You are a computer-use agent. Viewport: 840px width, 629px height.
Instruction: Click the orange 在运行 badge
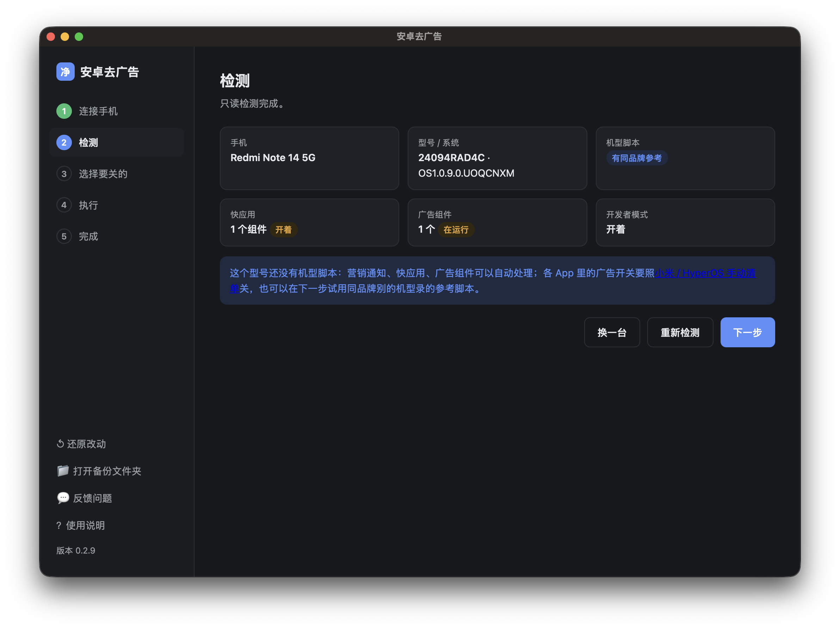click(456, 230)
